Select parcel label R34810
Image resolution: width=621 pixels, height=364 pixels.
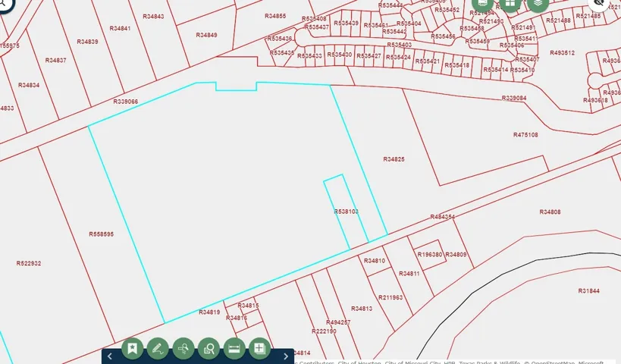375,261
